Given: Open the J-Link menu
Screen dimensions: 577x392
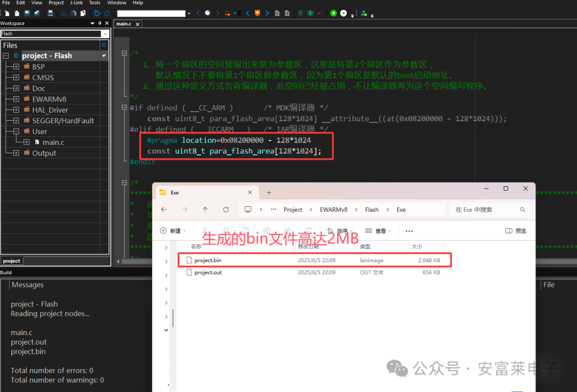Looking at the screenshot, I should 76,3.
